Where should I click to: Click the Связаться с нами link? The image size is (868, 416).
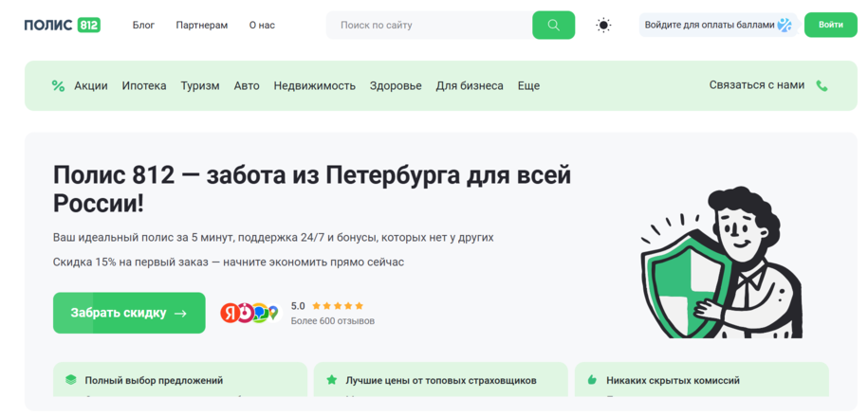757,85
